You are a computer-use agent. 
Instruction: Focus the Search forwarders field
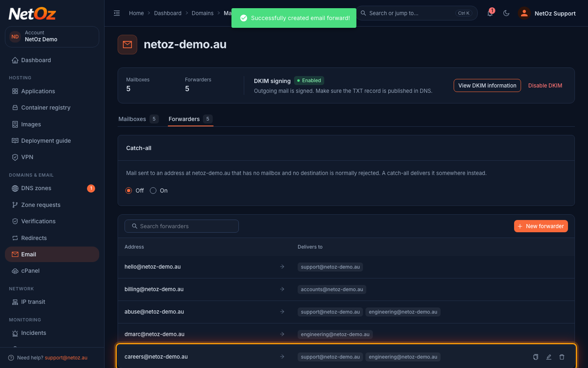(182, 226)
